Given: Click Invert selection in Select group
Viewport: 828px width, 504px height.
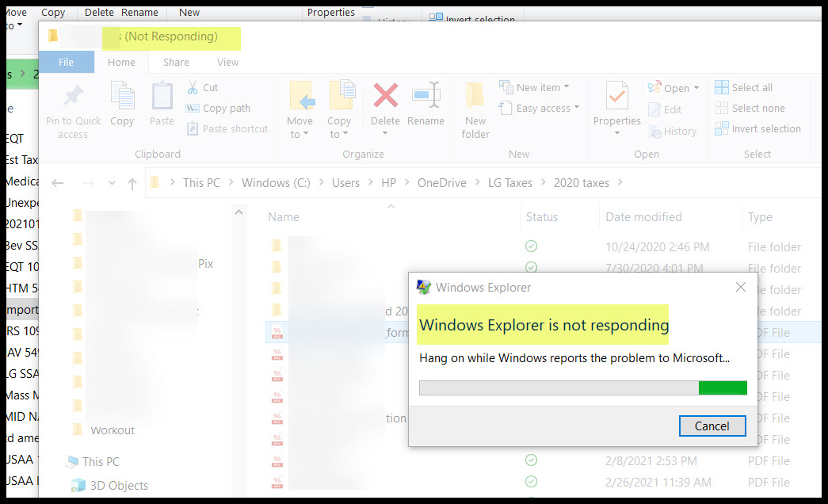Looking at the screenshot, I should pyautogui.click(x=758, y=129).
